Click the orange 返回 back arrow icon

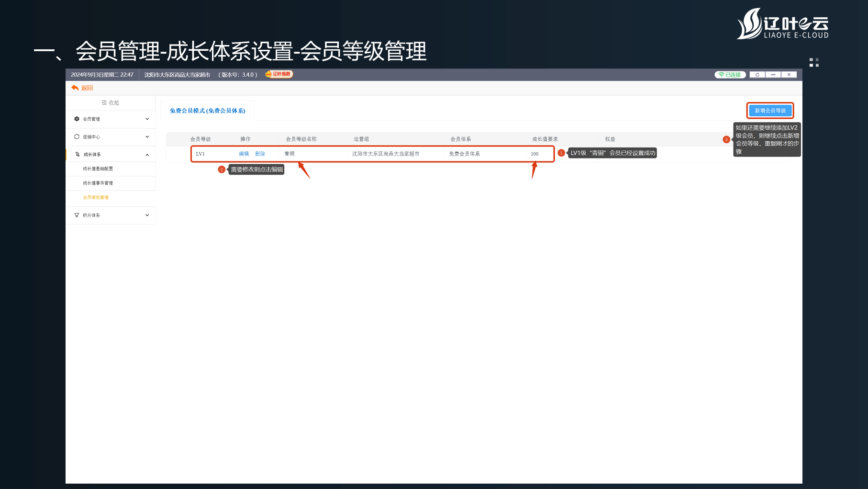click(75, 88)
